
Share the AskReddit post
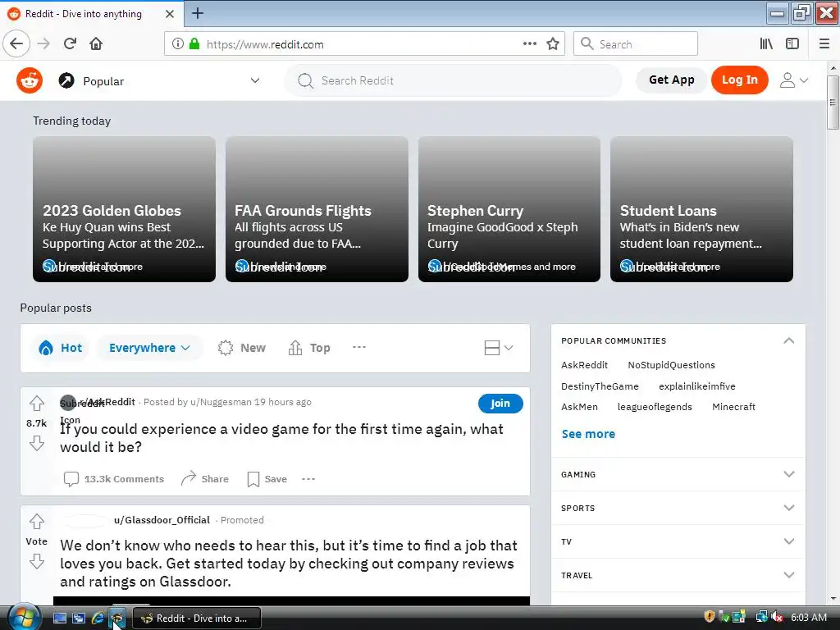(x=204, y=479)
